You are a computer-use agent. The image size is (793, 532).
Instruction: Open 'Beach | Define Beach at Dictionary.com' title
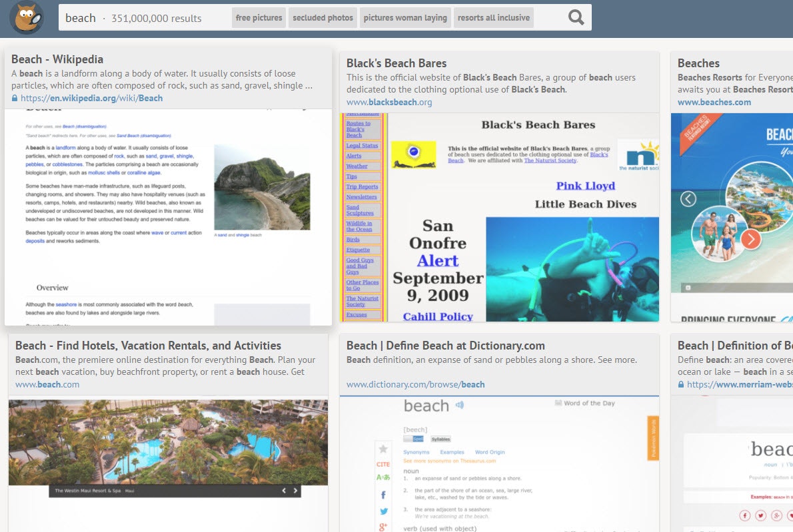tap(446, 346)
